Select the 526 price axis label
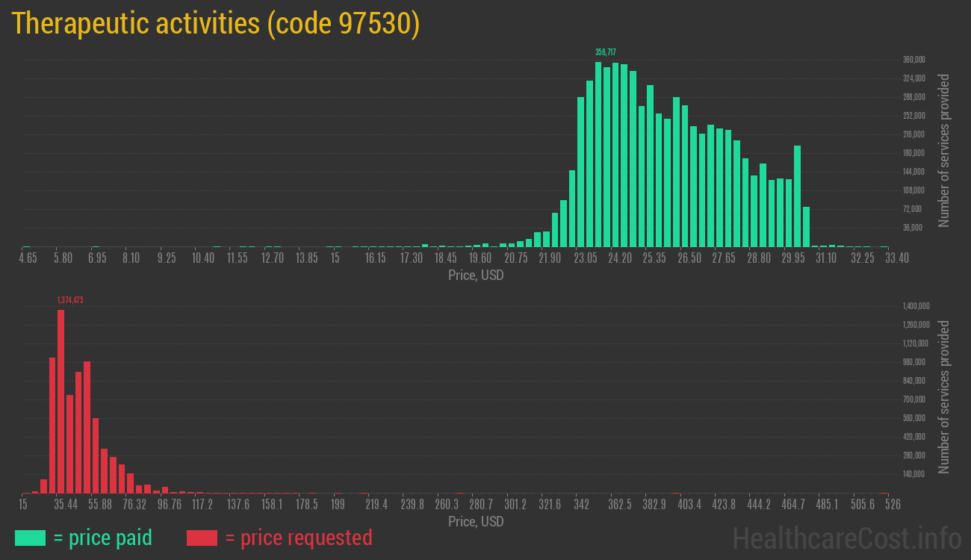Image resolution: width=971 pixels, height=560 pixels. [892, 505]
